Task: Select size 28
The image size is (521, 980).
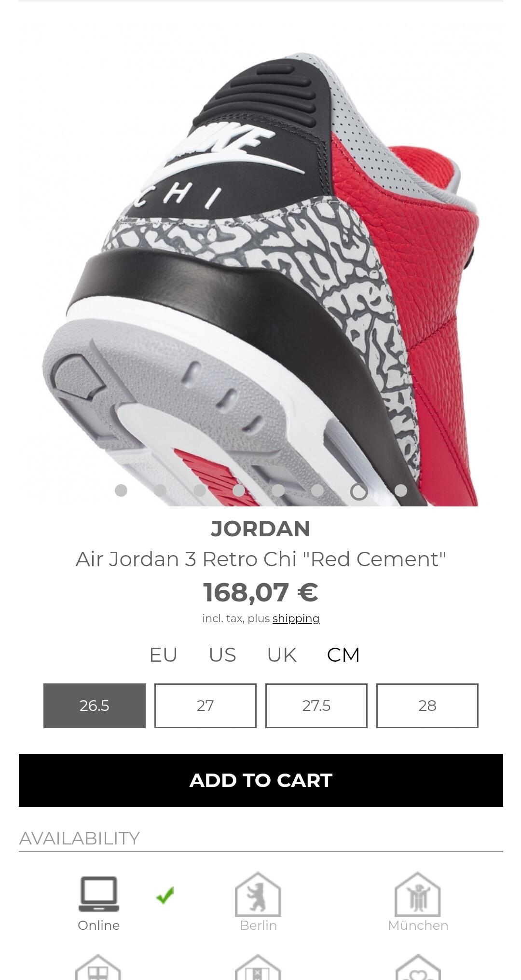Action: click(427, 706)
